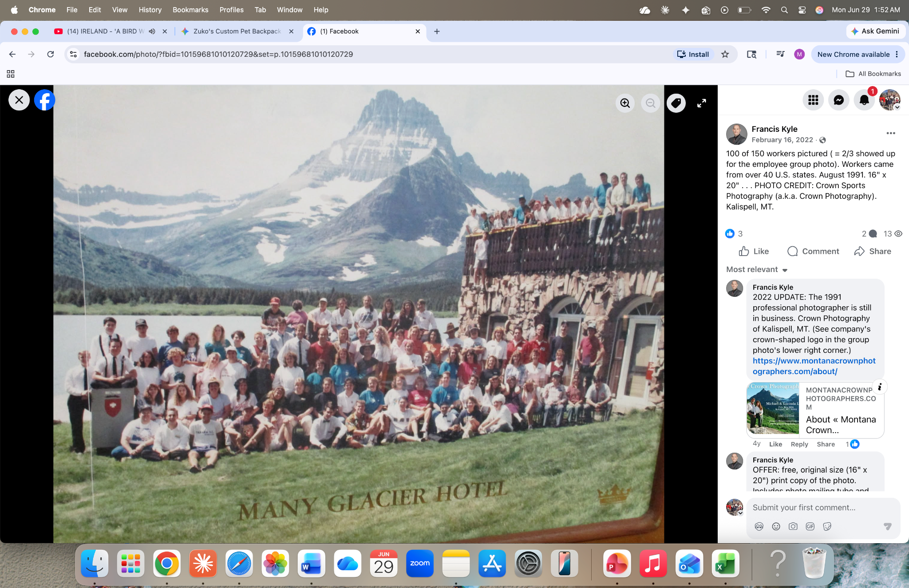Open Ask Gemini panel
Image resolution: width=909 pixels, height=588 pixels.
coord(875,32)
